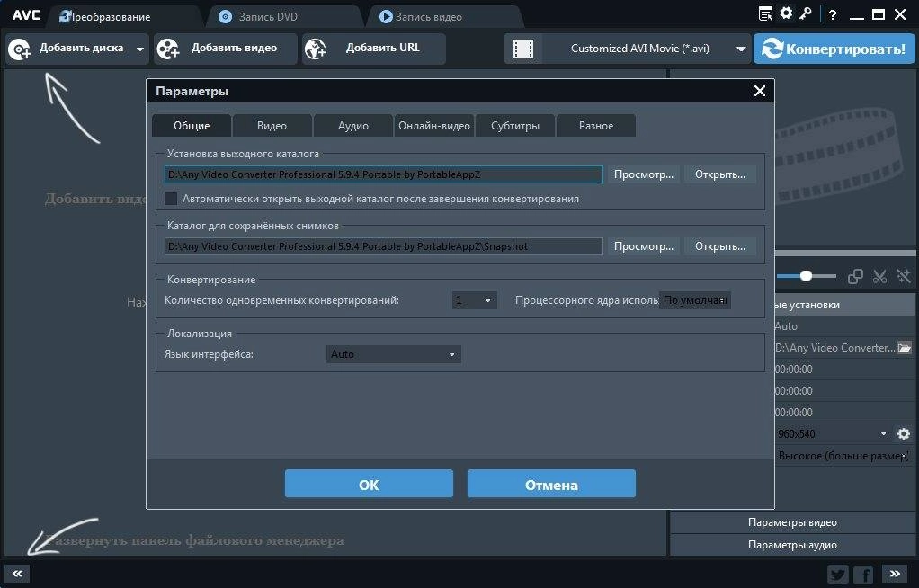This screenshot has height=588, width=919.
Task: Switch to the Разное tab
Action: click(x=596, y=126)
